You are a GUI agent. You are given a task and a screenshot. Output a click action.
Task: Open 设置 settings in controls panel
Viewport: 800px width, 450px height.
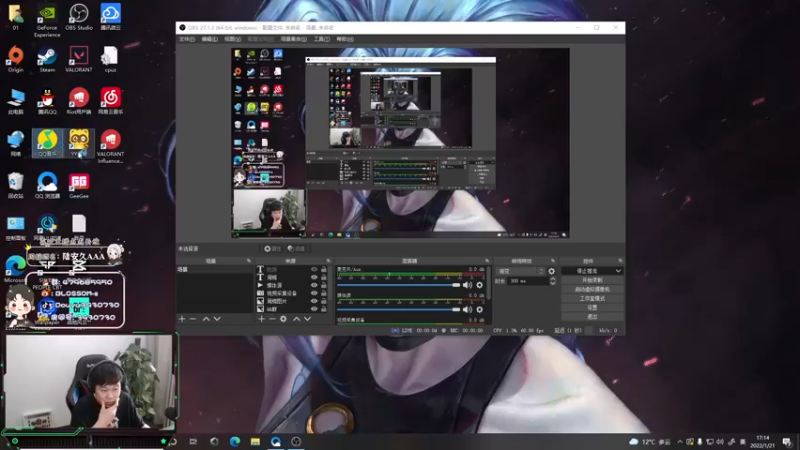592,308
